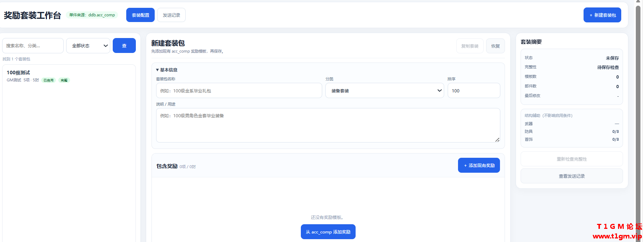Click the 复制套装 button
The width and height of the screenshot is (644, 242).
pos(470,46)
